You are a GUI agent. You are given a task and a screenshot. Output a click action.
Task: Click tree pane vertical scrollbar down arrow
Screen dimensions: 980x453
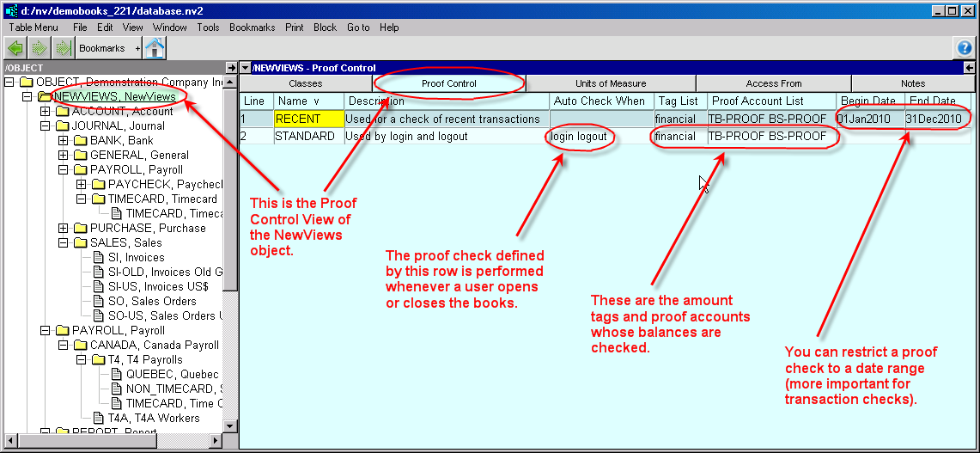tap(231, 426)
